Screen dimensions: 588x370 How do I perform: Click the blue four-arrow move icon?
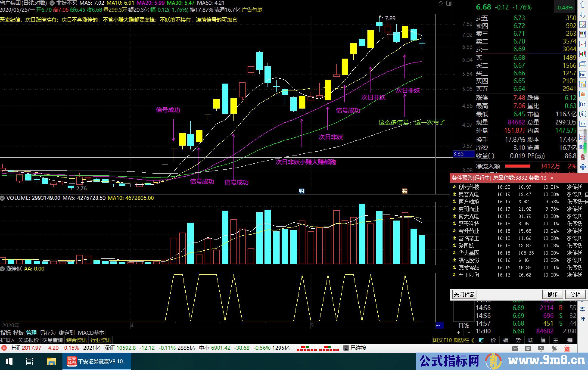[x=583, y=167]
